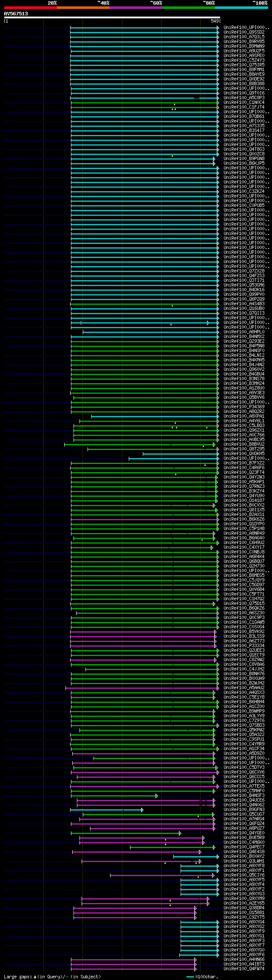Select the UniRef100_C1FJT4 label
Screen dimensions: 272x980
[x=244, y=107]
